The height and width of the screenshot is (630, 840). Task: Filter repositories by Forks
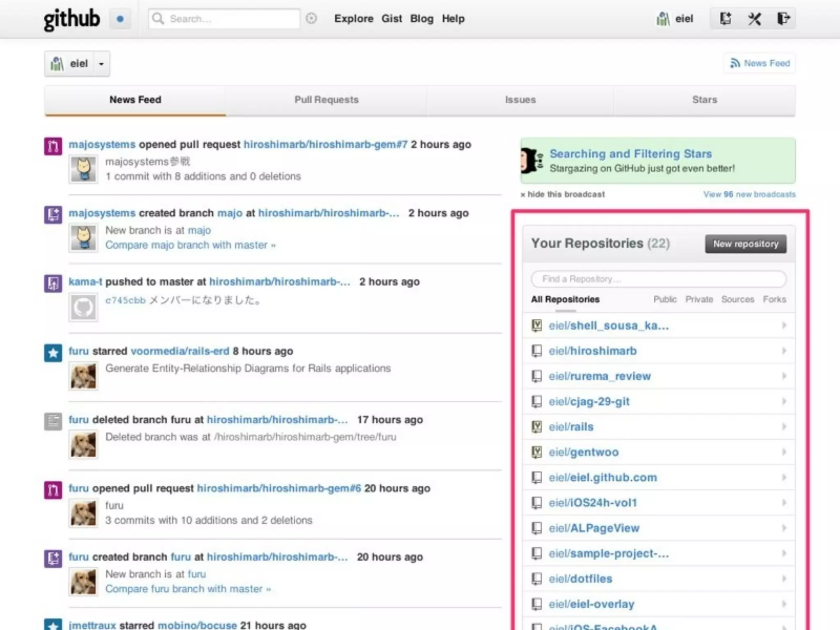pyautogui.click(x=774, y=299)
